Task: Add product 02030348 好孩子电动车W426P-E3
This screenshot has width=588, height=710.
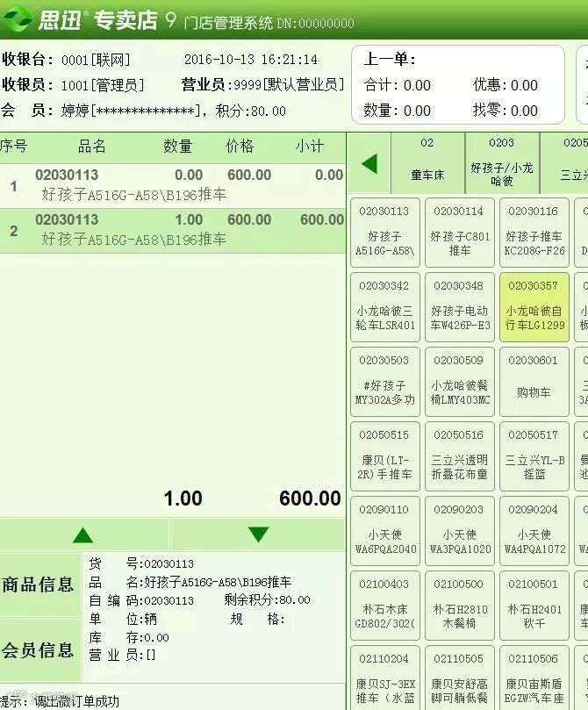Action: (x=460, y=307)
